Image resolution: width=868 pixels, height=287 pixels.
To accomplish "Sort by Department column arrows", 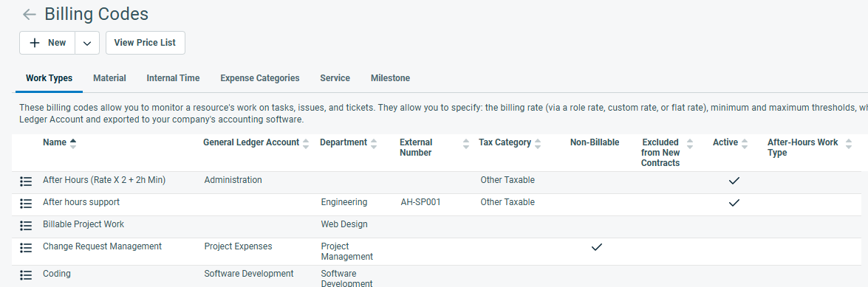I will 374,143.
